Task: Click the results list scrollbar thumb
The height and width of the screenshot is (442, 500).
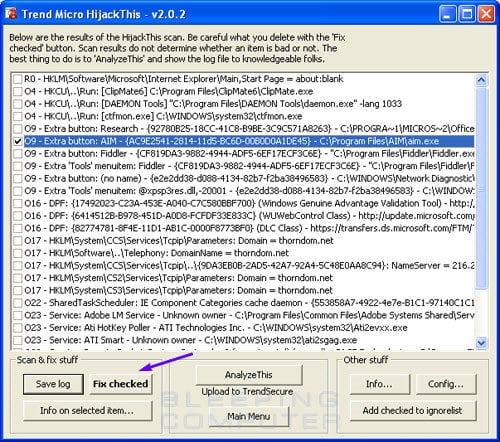Action: point(481,188)
